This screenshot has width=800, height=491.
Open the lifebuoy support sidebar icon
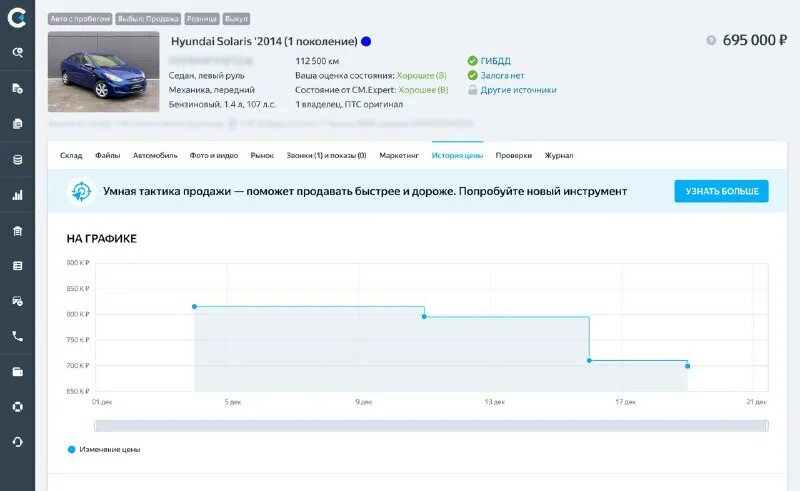tap(17, 407)
